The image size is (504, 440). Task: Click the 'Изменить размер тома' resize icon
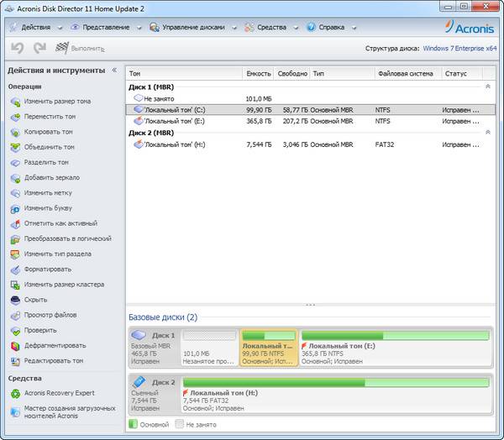pos(17,102)
